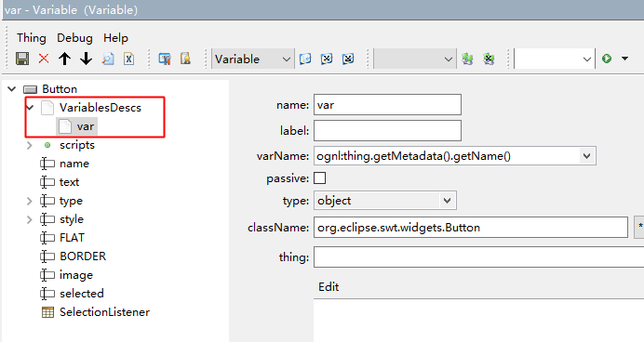Open the Debug menu
The image size is (644, 342).
pyautogui.click(x=74, y=38)
